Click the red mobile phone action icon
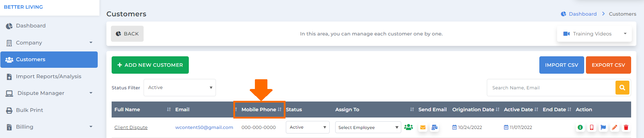Viewport: 644px width, 138px height. click(x=591, y=128)
